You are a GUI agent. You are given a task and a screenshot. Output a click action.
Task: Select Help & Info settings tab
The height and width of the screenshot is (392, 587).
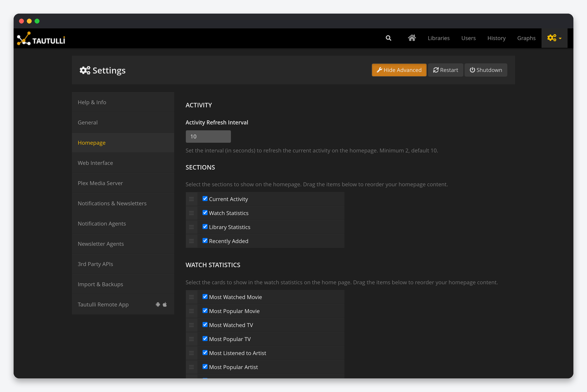tap(123, 102)
